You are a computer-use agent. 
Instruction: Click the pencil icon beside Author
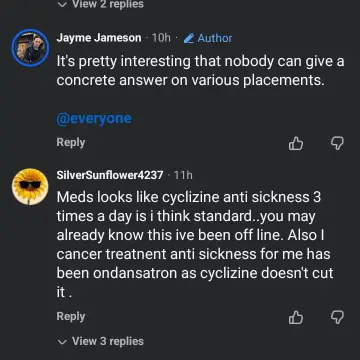[x=189, y=38]
